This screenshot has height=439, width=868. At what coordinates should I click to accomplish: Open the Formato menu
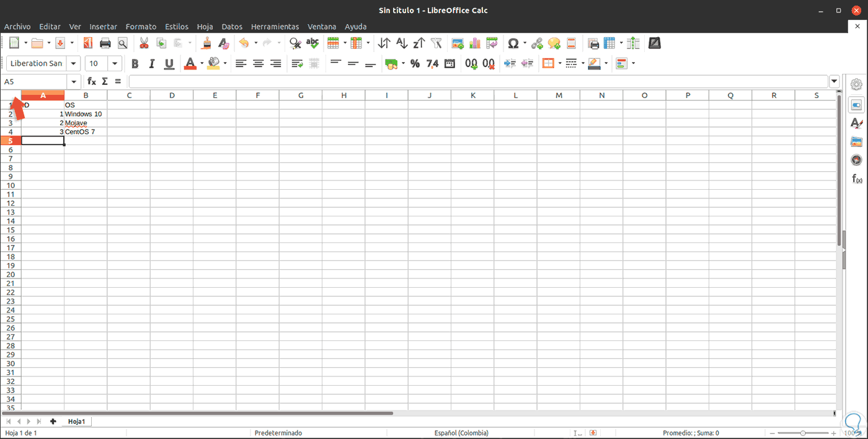(141, 27)
